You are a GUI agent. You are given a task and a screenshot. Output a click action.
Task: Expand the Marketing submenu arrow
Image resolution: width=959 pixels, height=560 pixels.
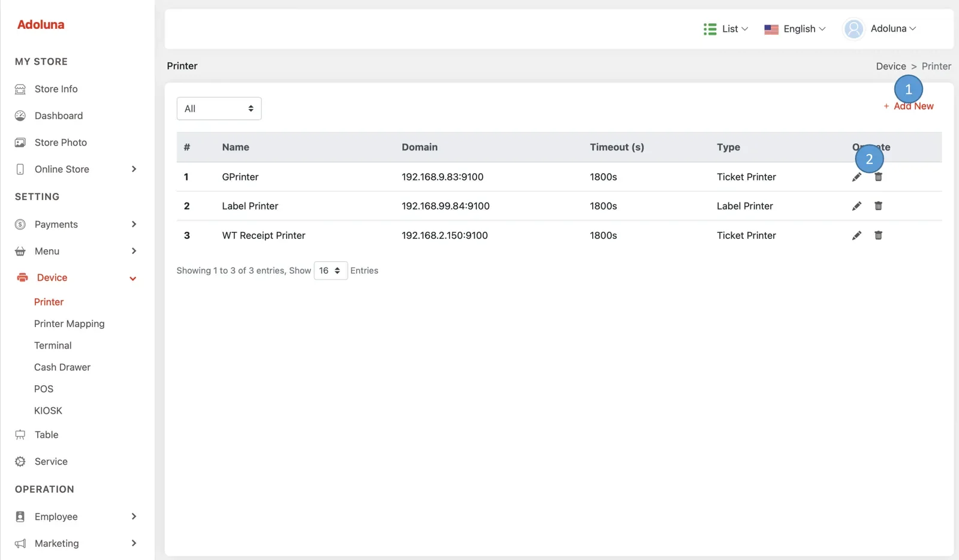pos(134,544)
